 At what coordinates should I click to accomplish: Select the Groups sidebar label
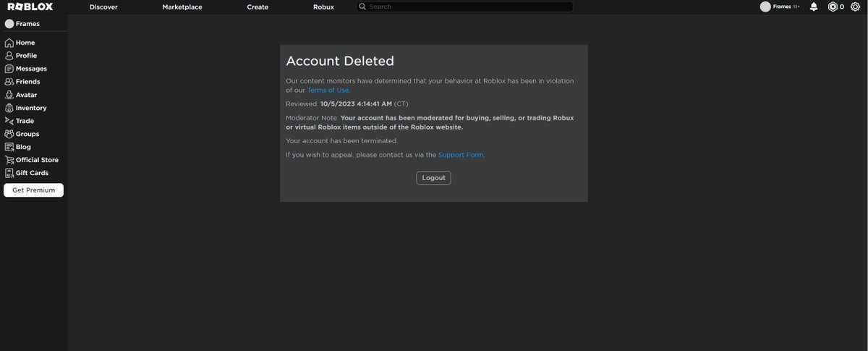point(27,134)
